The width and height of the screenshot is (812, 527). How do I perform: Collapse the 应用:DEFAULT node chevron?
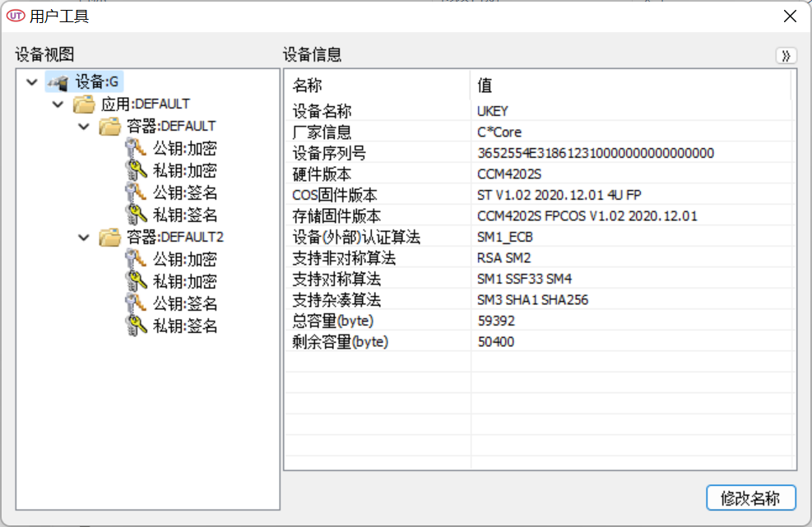[x=58, y=104]
